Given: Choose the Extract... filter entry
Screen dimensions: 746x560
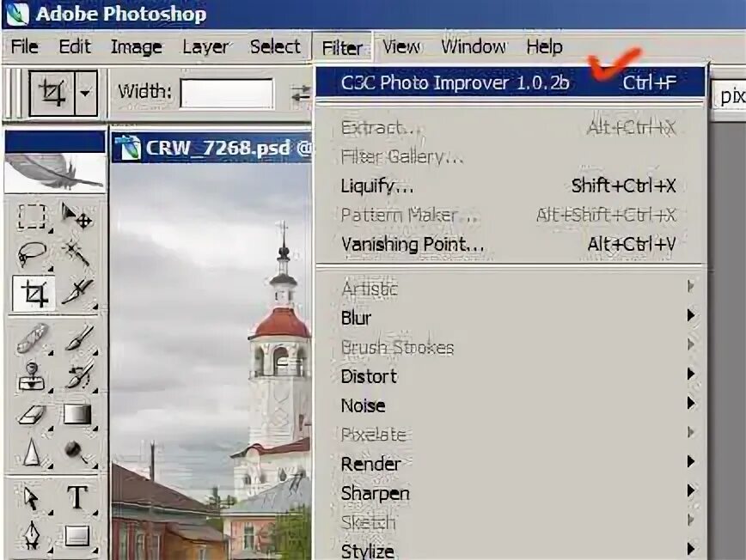Looking at the screenshot, I should click(510, 127).
